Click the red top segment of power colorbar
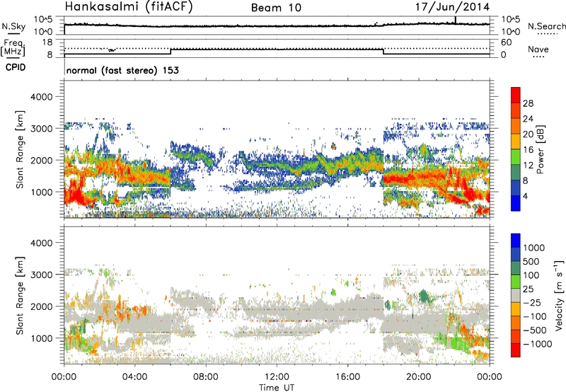Viewport: 566px width, 392px height. tap(516, 95)
